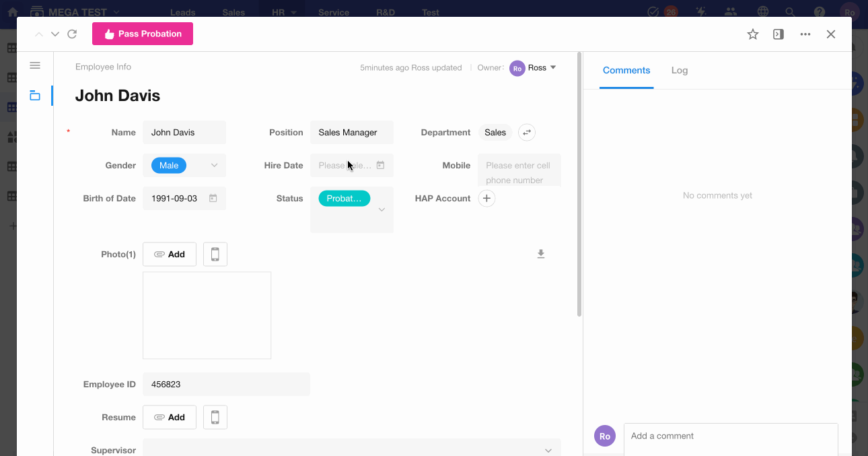Switch to the Log tab
Viewport: 868px width, 456px height.
click(679, 71)
